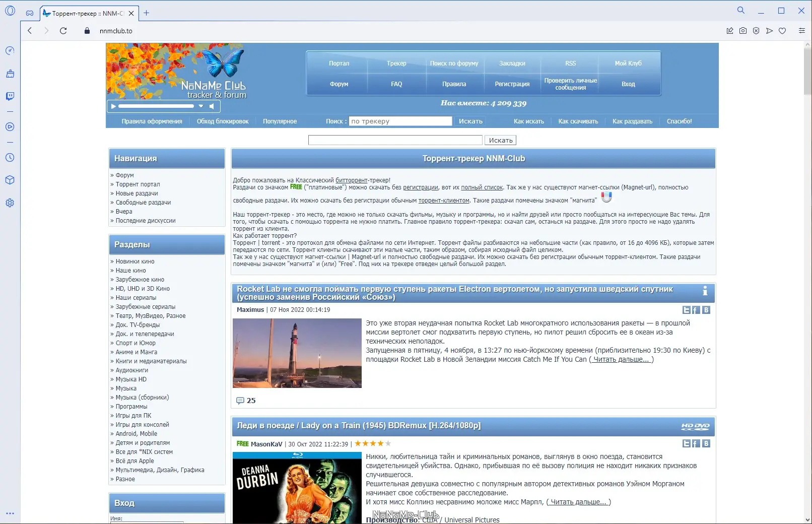The image size is (812, 524).
Task: Share Lady on a Train post on VK
Action: click(x=706, y=443)
